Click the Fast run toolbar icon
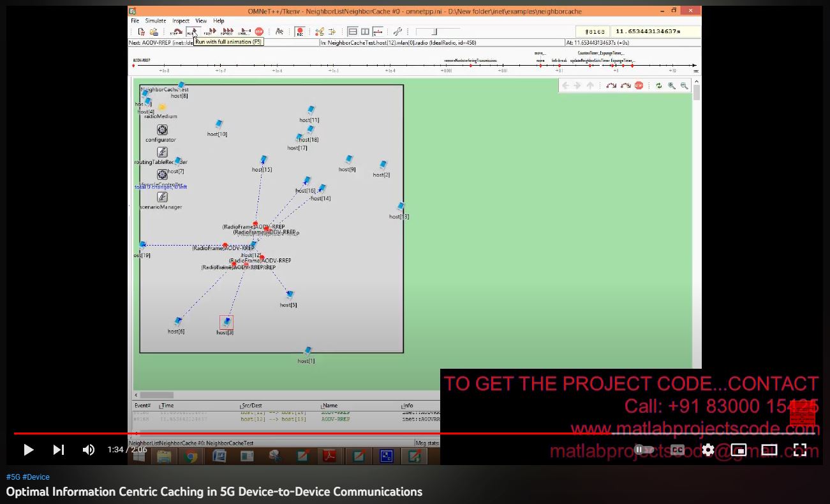This screenshot has height=504, width=830. point(210,31)
